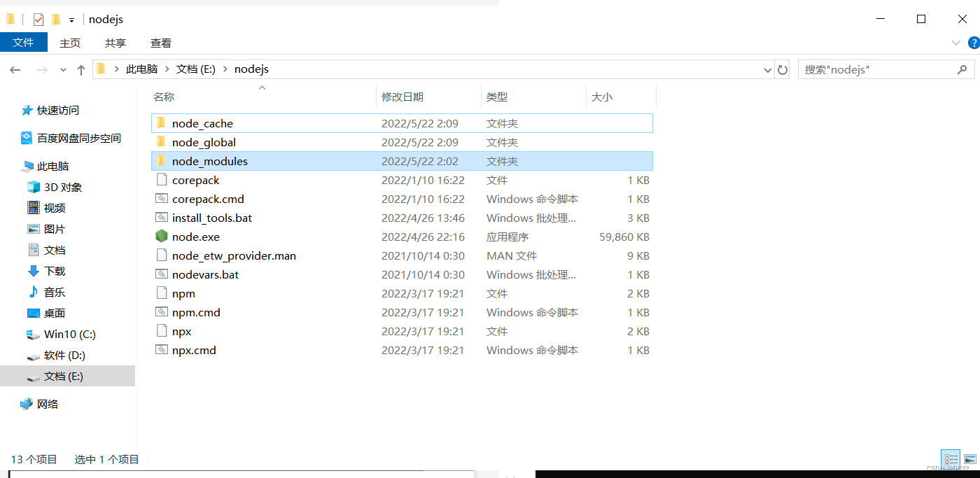
Task: Click the npx.cmd script icon
Action: coord(162,350)
